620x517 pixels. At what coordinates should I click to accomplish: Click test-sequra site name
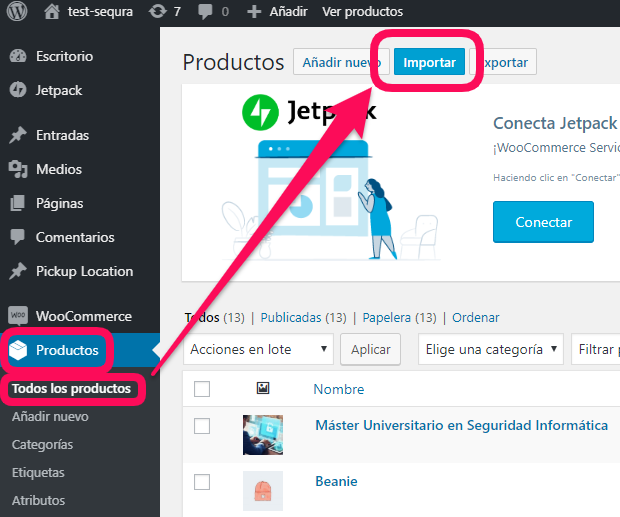100,11
